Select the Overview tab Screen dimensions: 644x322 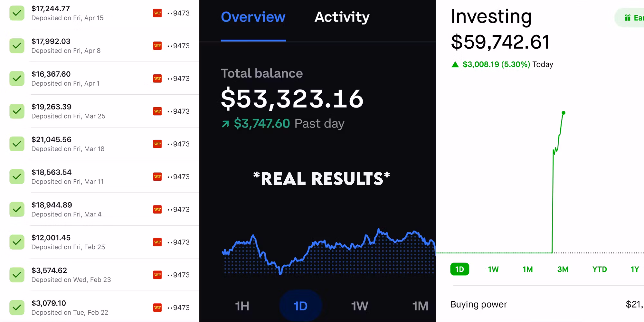(x=253, y=17)
